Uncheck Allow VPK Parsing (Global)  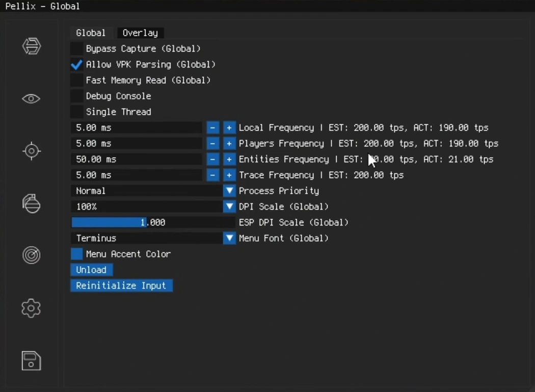tap(77, 65)
